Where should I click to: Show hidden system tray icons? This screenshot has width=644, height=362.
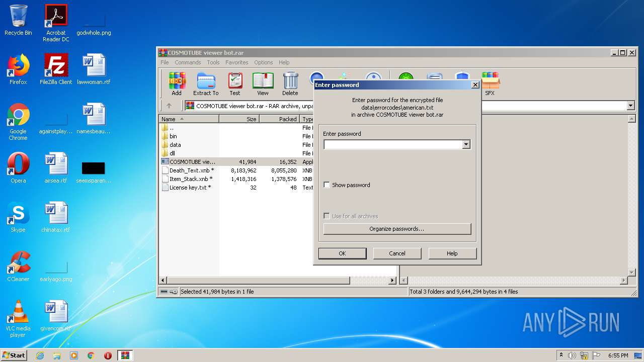coord(561,355)
